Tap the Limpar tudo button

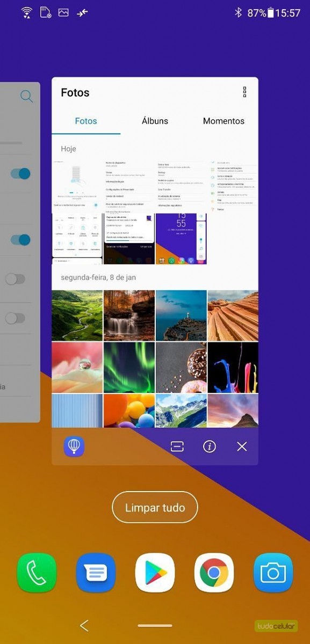[155, 507]
